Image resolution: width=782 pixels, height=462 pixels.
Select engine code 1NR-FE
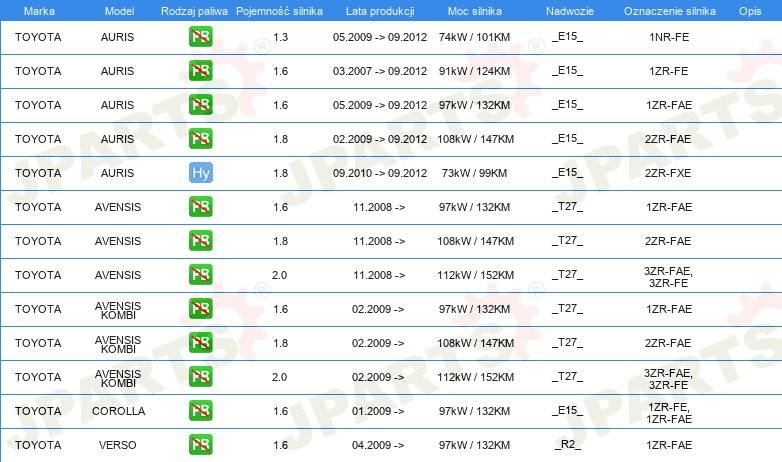(x=669, y=37)
